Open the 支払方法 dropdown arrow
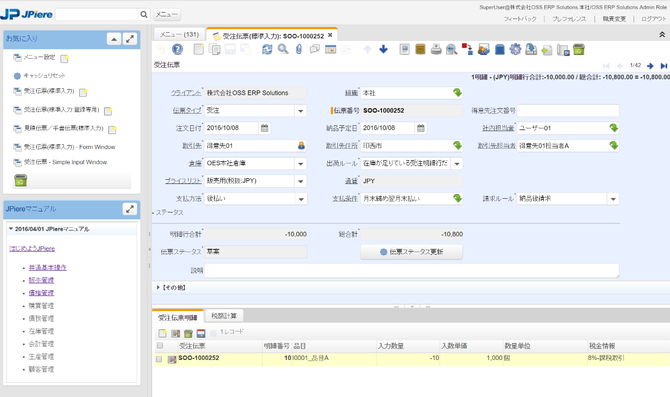Screen dimensions: 670x397 301,199
